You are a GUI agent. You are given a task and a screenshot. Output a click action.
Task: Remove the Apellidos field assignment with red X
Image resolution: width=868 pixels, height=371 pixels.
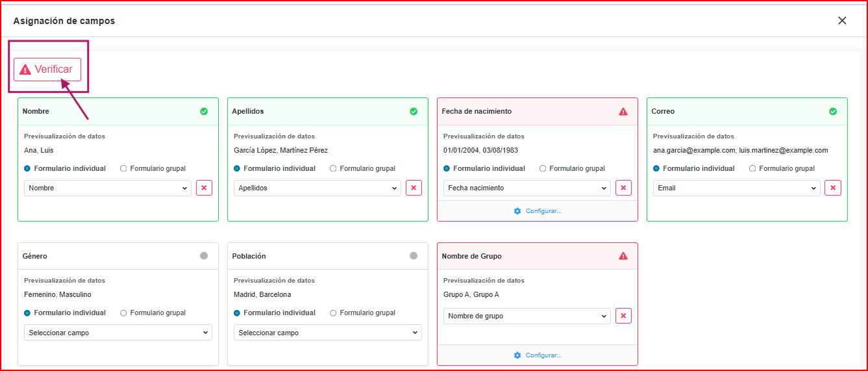pyautogui.click(x=414, y=188)
